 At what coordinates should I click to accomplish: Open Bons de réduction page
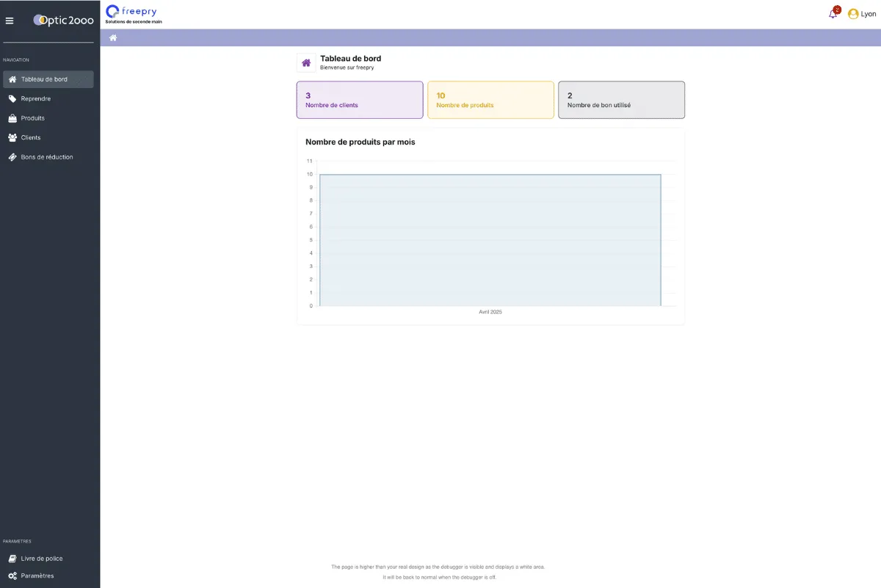[x=48, y=157]
